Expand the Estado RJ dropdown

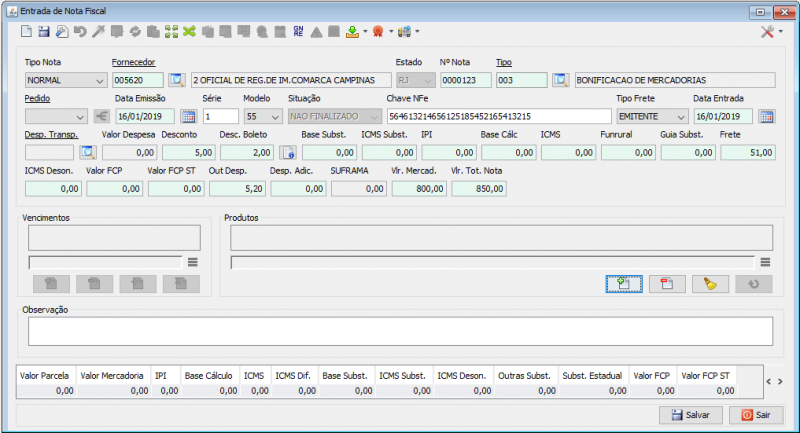428,81
